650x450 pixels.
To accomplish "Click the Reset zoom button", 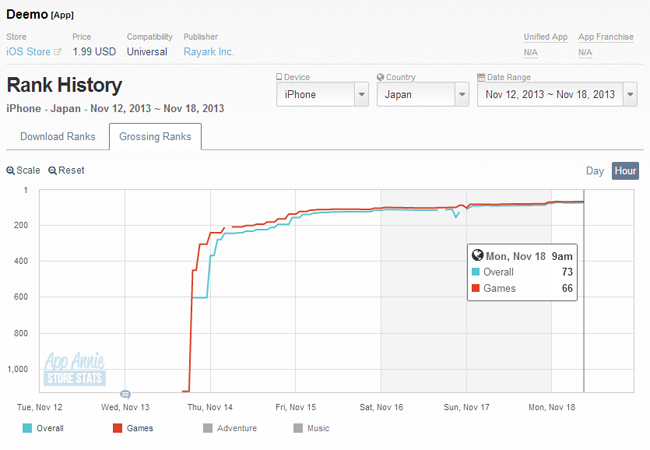I will point(66,170).
